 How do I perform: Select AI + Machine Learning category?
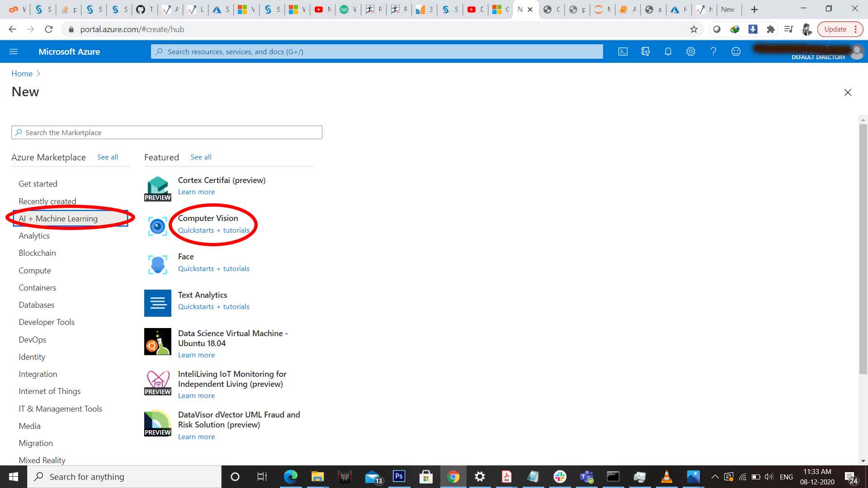(x=58, y=218)
